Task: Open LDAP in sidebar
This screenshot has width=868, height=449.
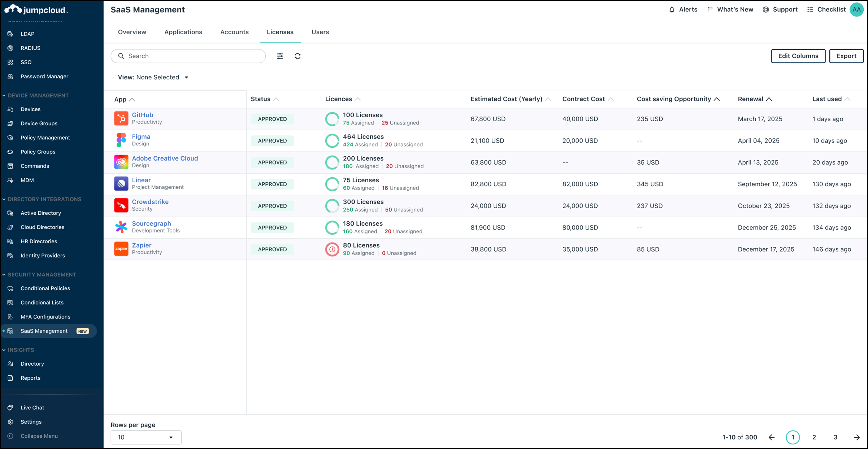Action: 27,34
